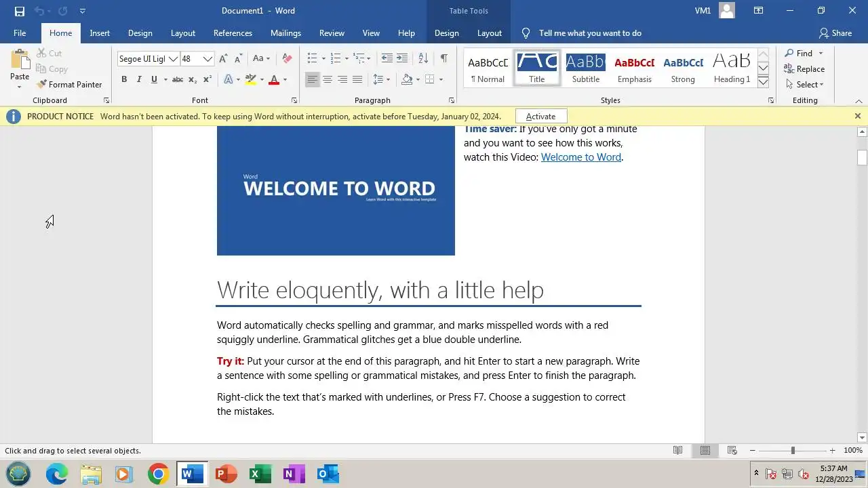This screenshot has height=488, width=868.
Task: Switch to the Review tab
Action: pyautogui.click(x=332, y=33)
